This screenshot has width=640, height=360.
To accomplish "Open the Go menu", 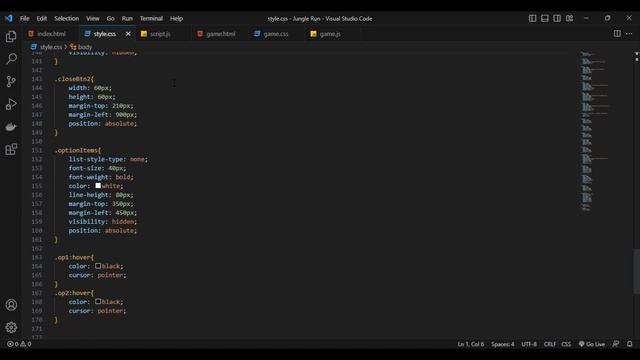I will [x=110, y=18].
